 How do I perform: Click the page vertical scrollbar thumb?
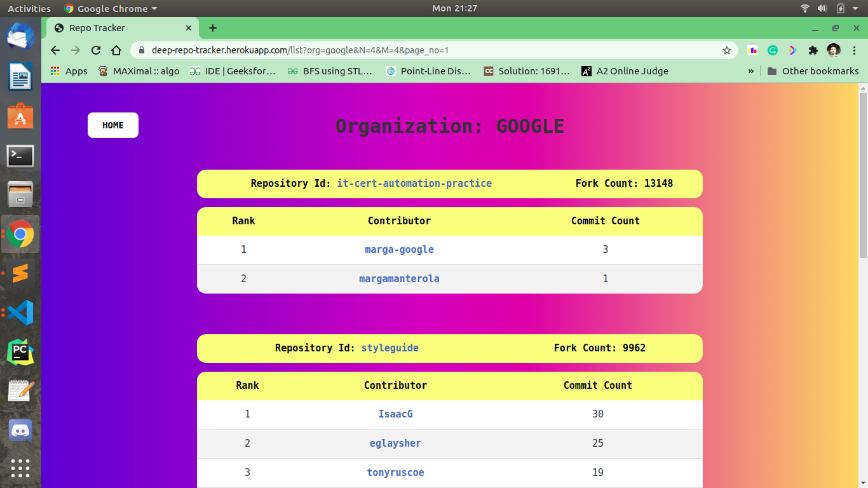point(863,175)
